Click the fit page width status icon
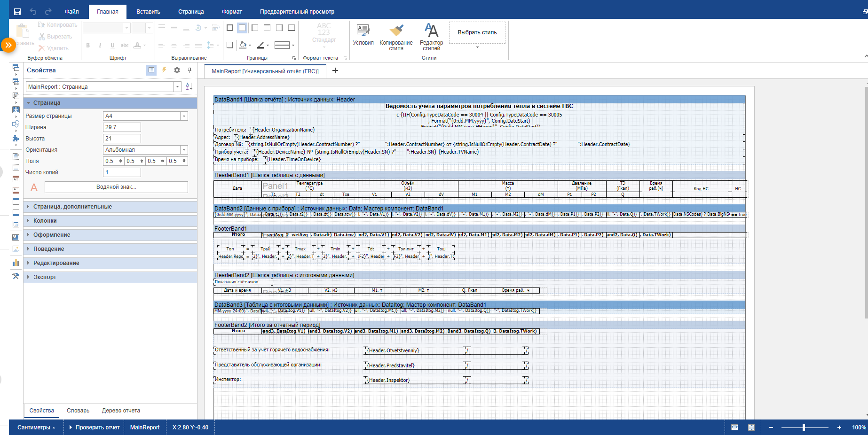This screenshot has width=868, height=435. (x=734, y=427)
